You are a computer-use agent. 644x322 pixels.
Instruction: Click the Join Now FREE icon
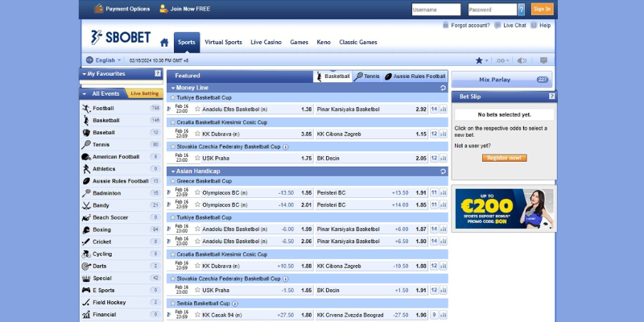[x=163, y=9]
